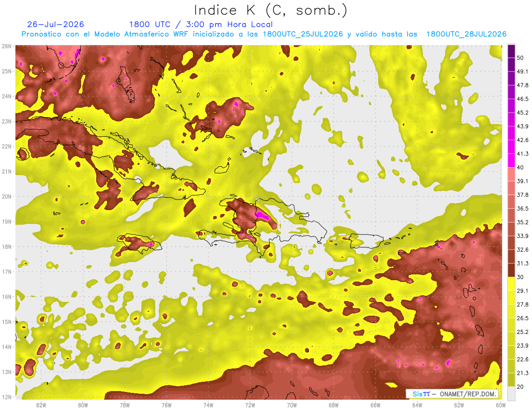Click the '37.8' color scale value

click(522, 195)
